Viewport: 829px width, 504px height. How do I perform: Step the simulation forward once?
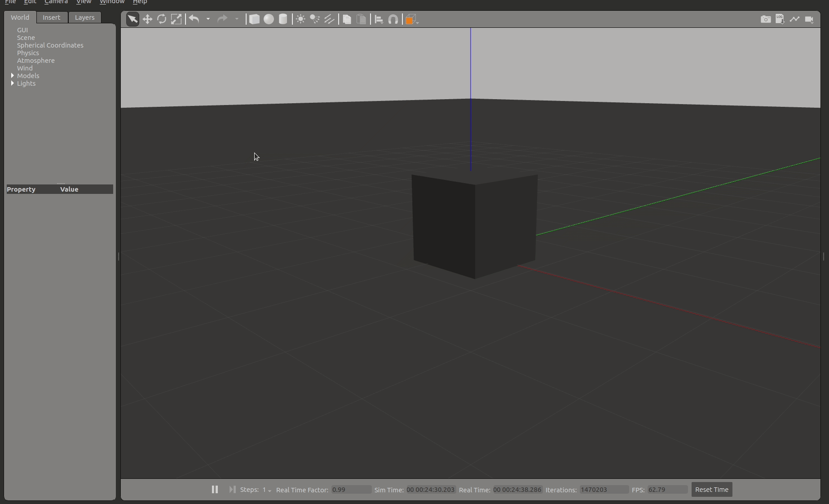(x=232, y=489)
